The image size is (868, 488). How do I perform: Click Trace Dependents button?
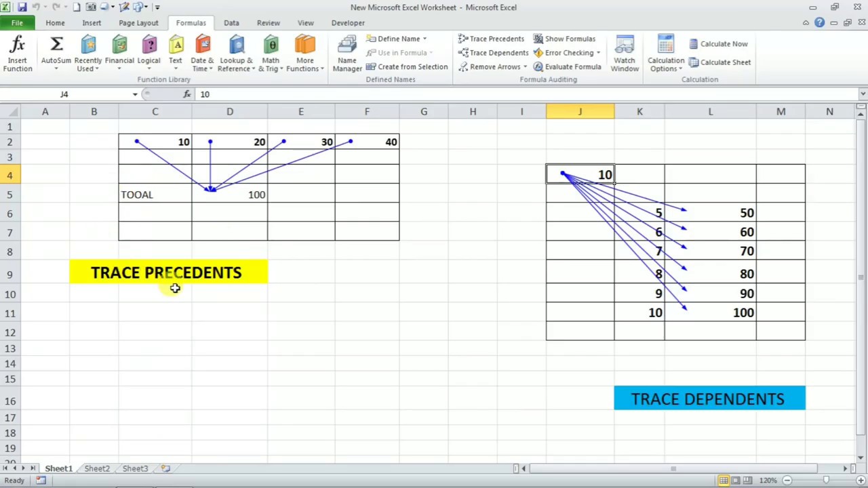pos(493,53)
